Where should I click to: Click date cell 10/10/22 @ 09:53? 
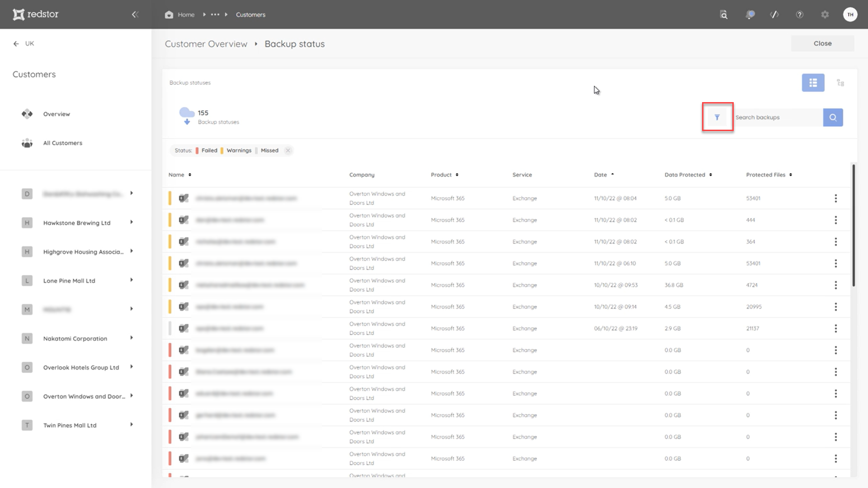tap(616, 285)
